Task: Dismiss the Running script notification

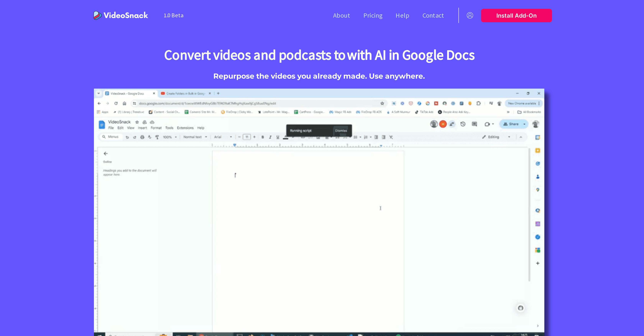Action: (341, 130)
